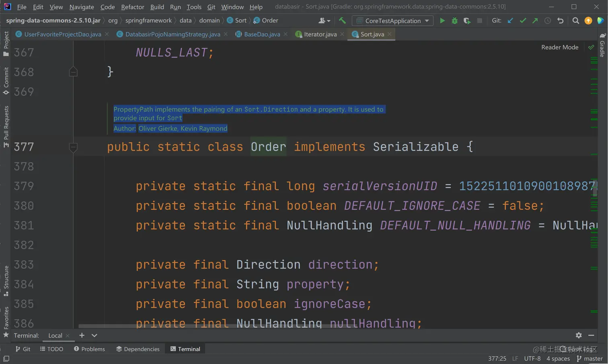
Task: Open the CoreTestApplication run configuration dropdown
Action: pyautogui.click(x=392, y=20)
